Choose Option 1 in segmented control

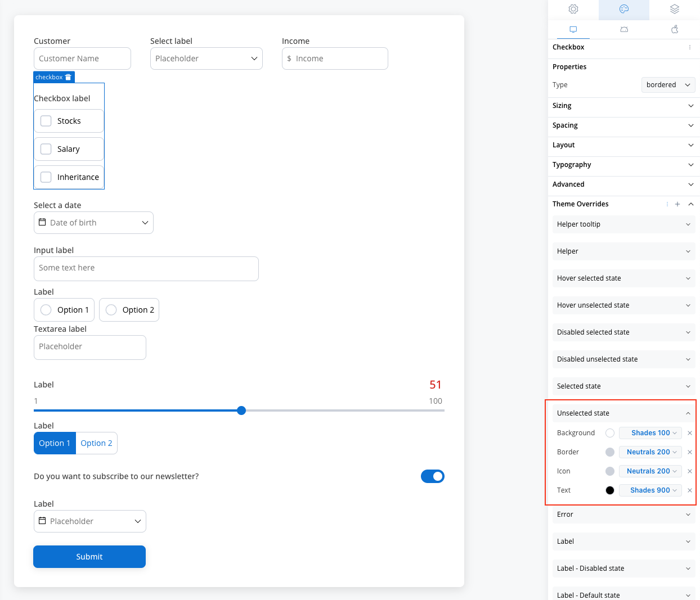(55, 443)
